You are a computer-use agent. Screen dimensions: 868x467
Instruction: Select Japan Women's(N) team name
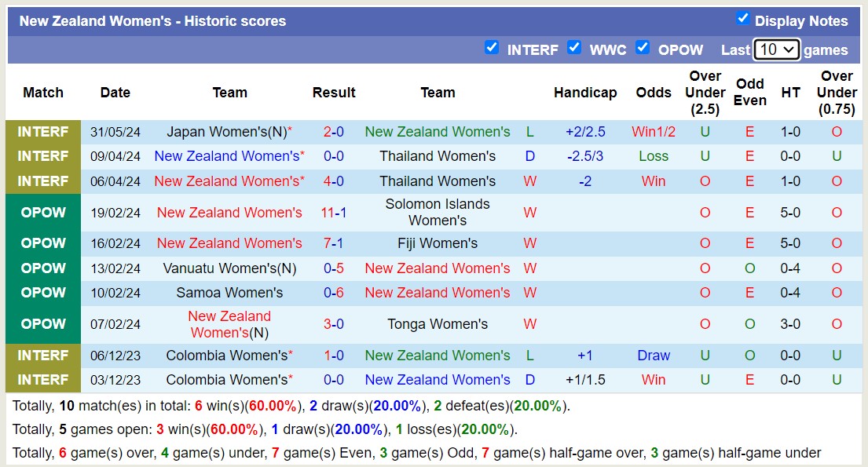(x=229, y=131)
